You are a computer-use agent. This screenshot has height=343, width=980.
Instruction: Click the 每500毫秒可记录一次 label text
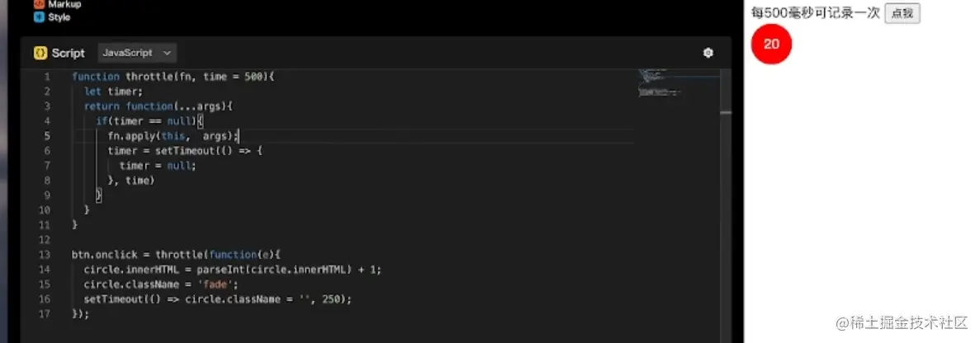pos(815,13)
